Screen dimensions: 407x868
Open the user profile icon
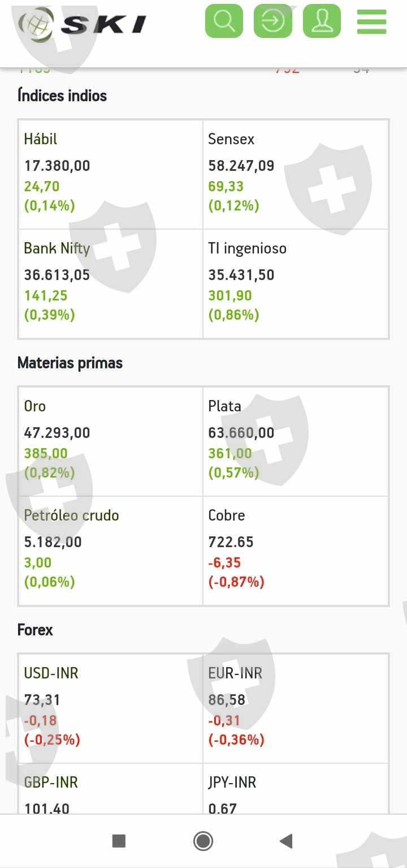(322, 21)
